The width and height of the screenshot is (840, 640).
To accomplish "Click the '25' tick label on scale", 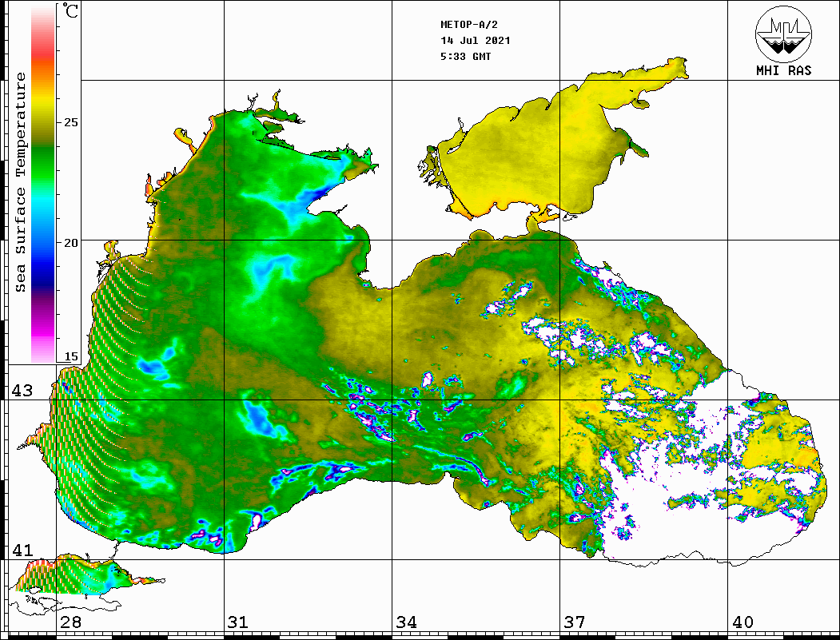I will pyautogui.click(x=70, y=122).
